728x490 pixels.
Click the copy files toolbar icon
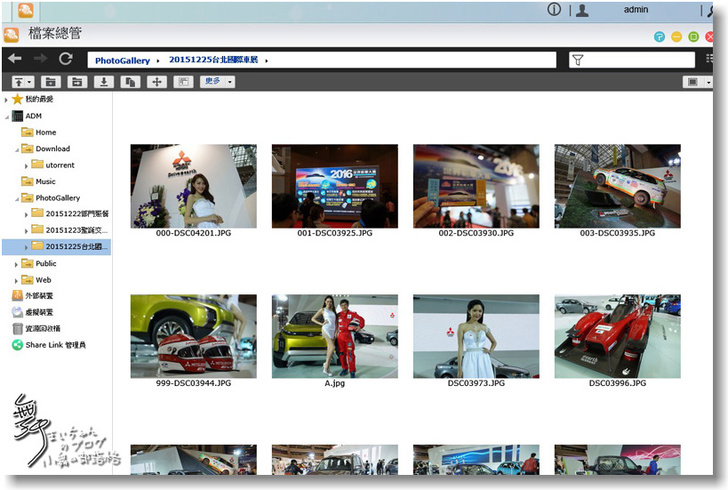click(x=129, y=82)
